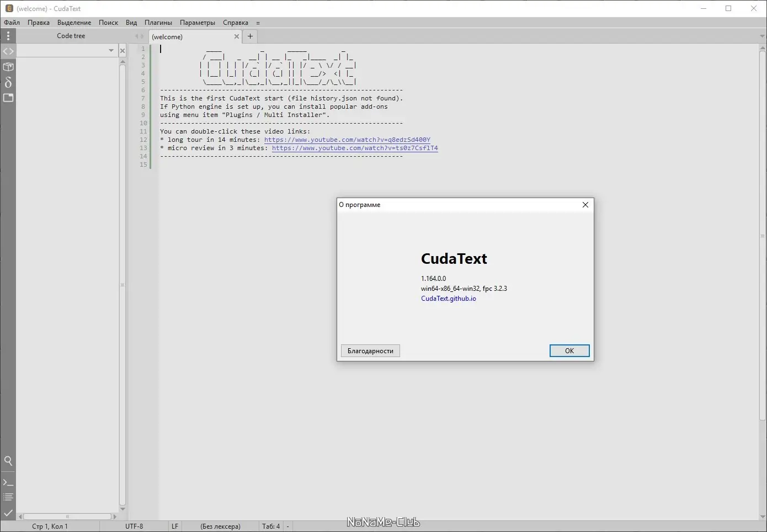Add a new tab with plus button
The width and height of the screenshot is (767, 532).
[250, 36]
